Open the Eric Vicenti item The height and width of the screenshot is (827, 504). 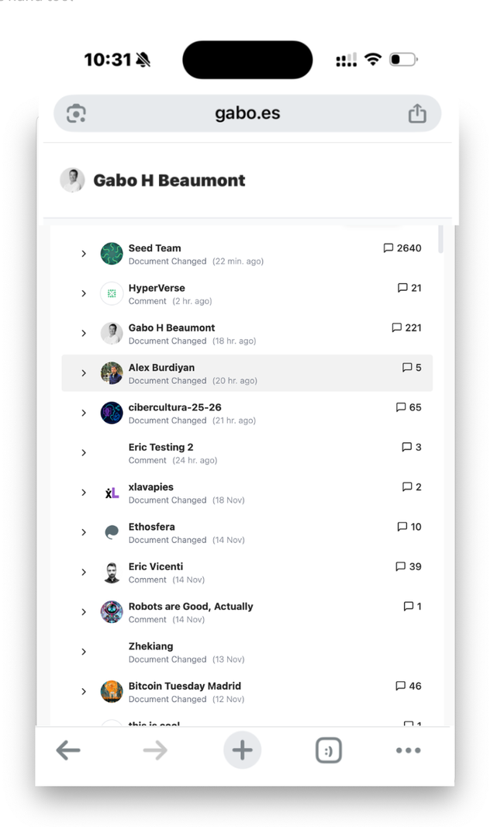pos(156,566)
